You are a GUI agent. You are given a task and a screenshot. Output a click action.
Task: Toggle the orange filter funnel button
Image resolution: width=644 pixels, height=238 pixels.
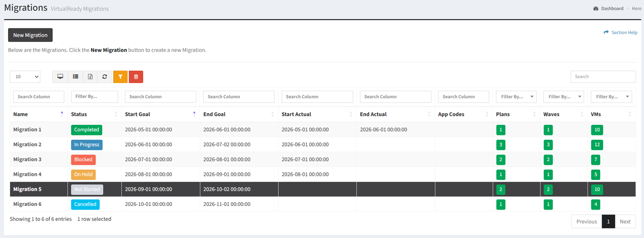pos(120,77)
